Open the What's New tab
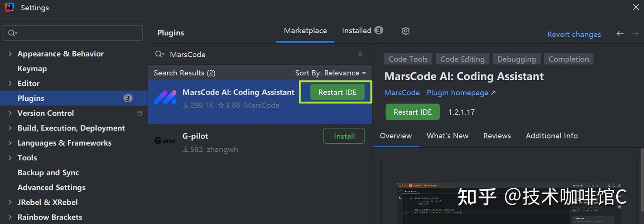Screen dimensions: 644x224 (x=447, y=136)
